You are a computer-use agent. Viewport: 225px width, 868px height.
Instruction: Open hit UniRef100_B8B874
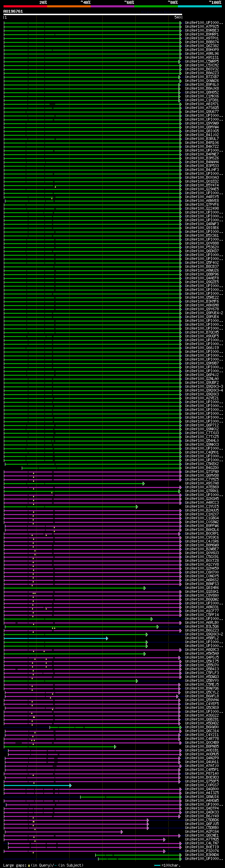coord(202,42)
